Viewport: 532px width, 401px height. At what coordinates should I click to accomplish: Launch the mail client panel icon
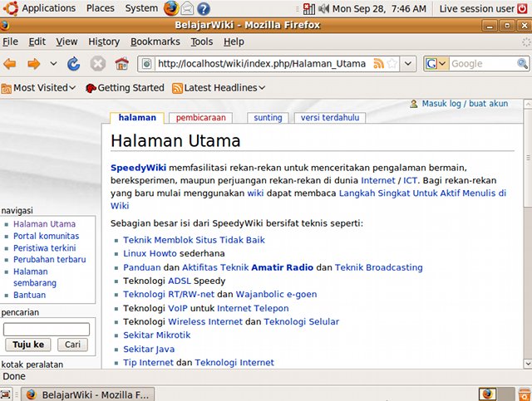point(187,9)
